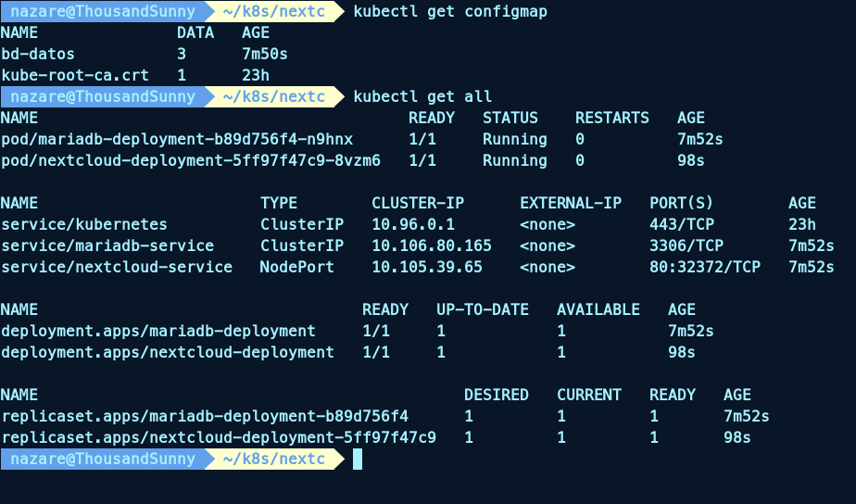Click the 80:32372/TCP port value
Screen dimensions: 856x504
[705, 267]
